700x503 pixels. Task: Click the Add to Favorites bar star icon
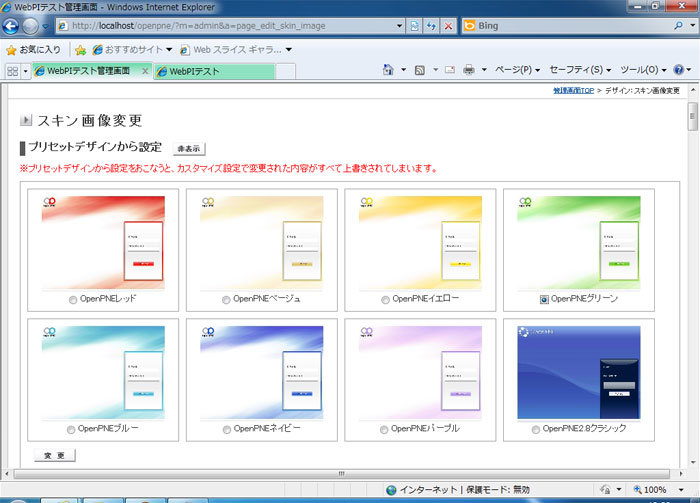click(80, 50)
